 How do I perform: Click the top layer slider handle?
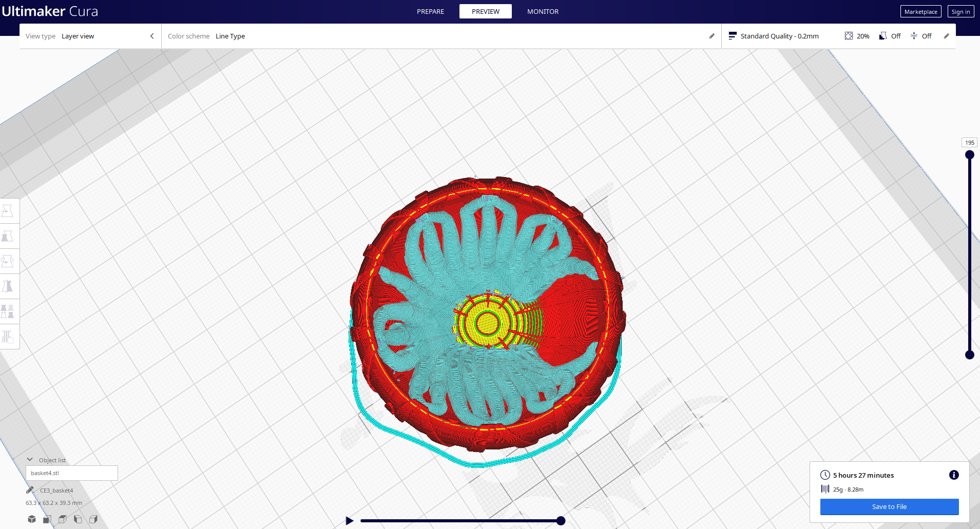[969, 154]
